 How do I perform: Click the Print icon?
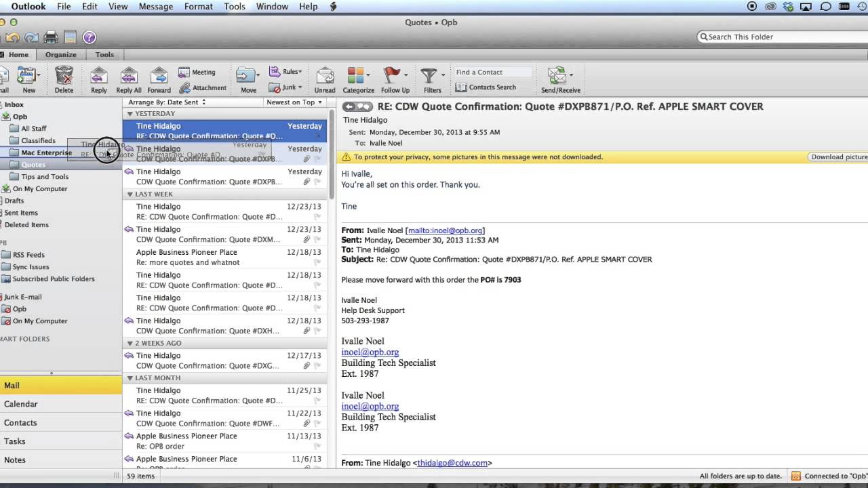pyautogui.click(x=51, y=37)
